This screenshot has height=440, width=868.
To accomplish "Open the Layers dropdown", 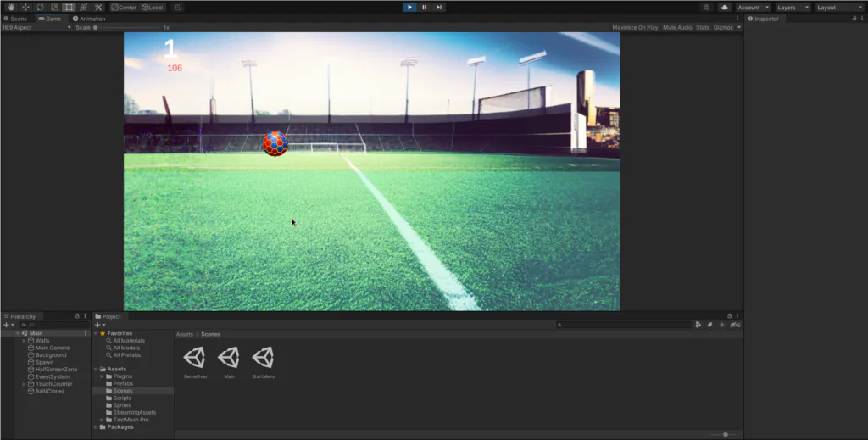I will click(793, 7).
